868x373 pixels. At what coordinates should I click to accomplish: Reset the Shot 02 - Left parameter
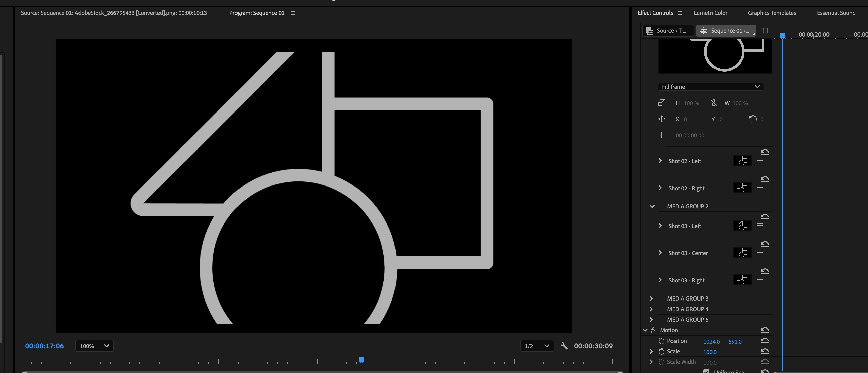[765, 152]
